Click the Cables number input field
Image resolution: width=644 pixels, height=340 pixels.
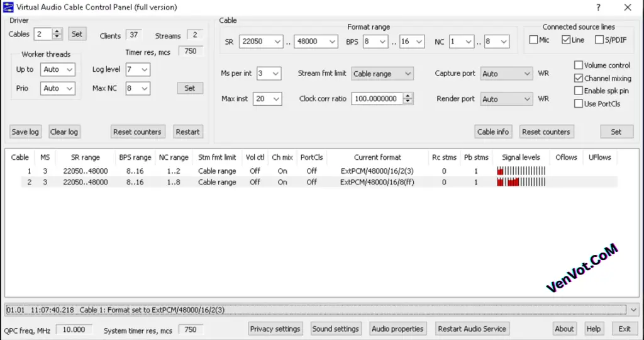(x=43, y=34)
